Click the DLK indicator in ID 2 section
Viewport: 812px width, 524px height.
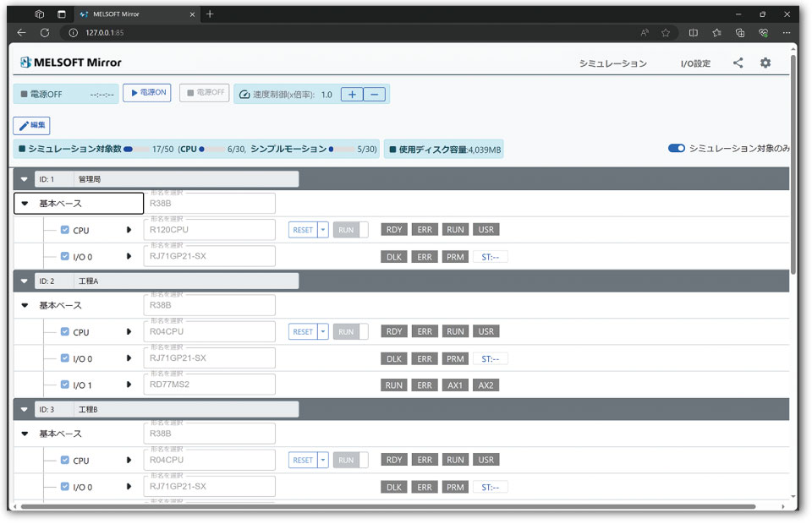[x=394, y=358]
